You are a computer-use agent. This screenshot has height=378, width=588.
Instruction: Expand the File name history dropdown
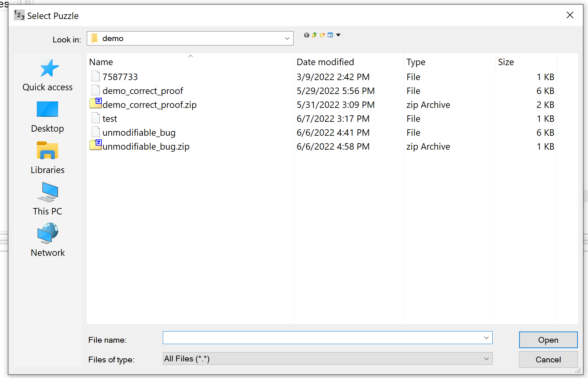click(487, 338)
